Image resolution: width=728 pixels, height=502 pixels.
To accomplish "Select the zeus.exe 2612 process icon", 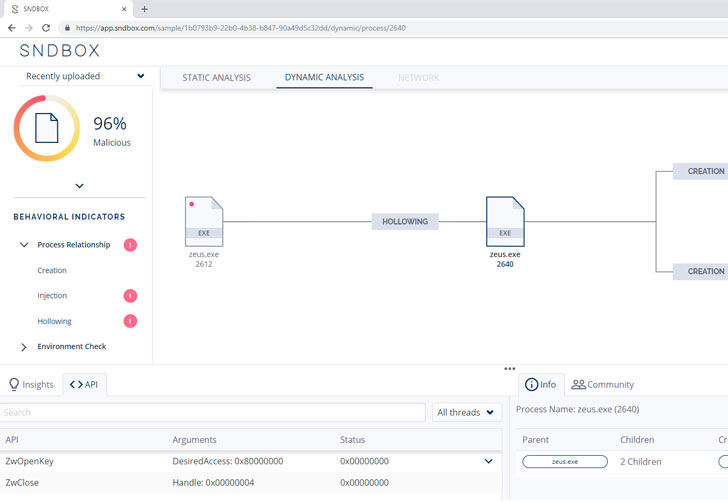I will (204, 222).
